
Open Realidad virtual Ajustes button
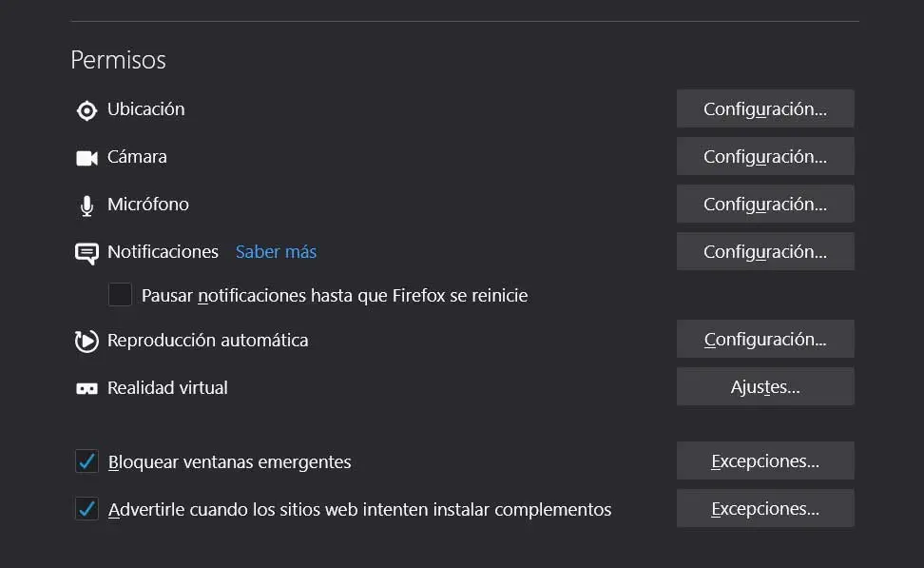(765, 386)
